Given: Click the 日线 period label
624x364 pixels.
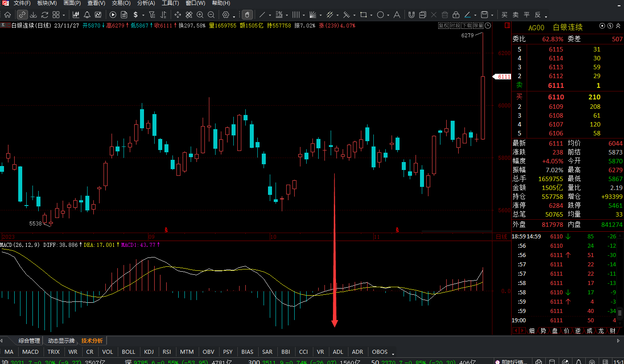Looking at the screenshot, I should click(501, 237).
